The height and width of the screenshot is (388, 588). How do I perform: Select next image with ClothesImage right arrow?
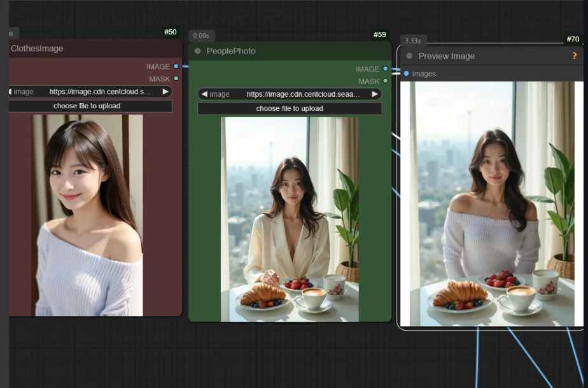click(x=165, y=92)
